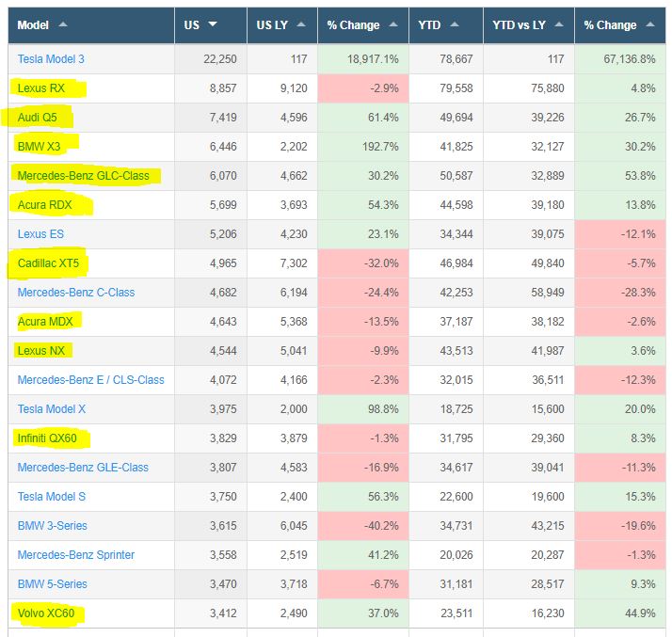Select the -40.2% change cell

[363, 525]
